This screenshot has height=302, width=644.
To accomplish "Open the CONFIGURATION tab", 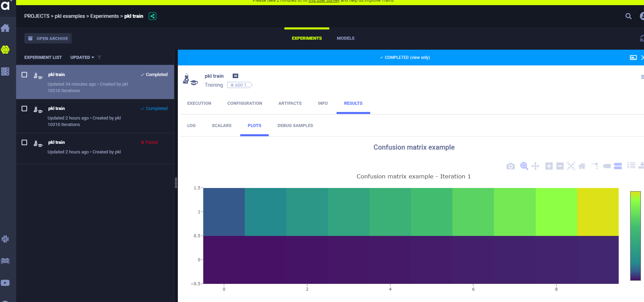I will pyautogui.click(x=245, y=103).
